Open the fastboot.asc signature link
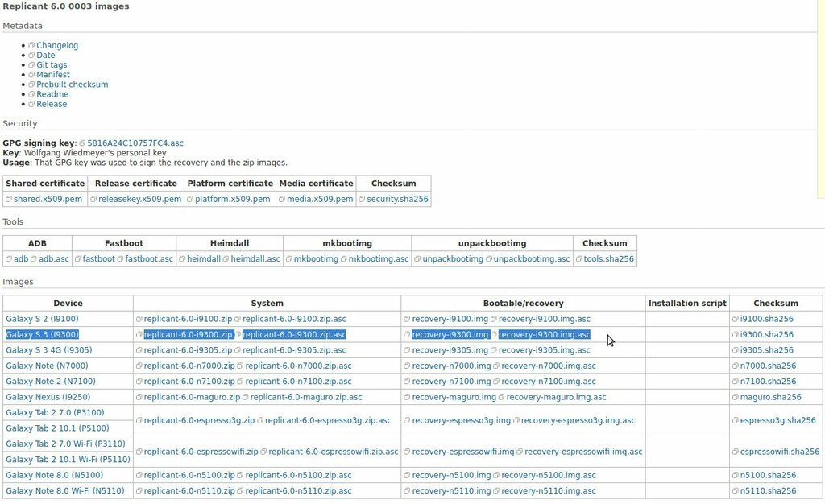This screenshot has width=825, height=504. point(149,259)
